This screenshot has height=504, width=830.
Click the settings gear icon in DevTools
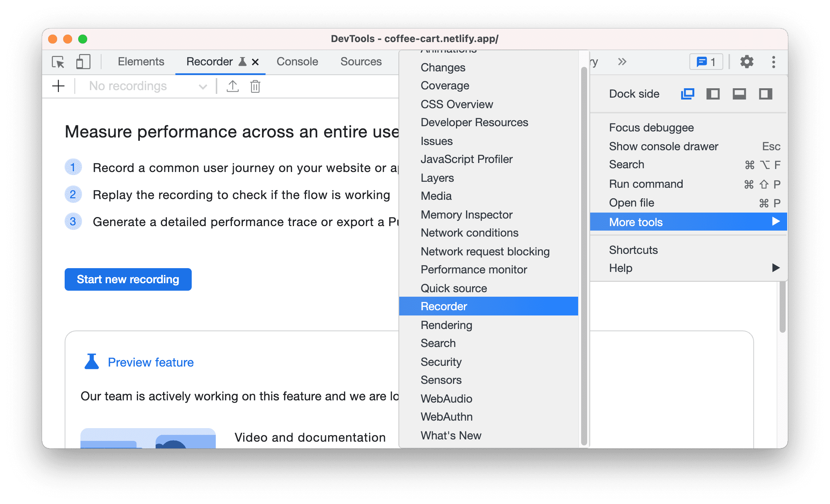745,62
